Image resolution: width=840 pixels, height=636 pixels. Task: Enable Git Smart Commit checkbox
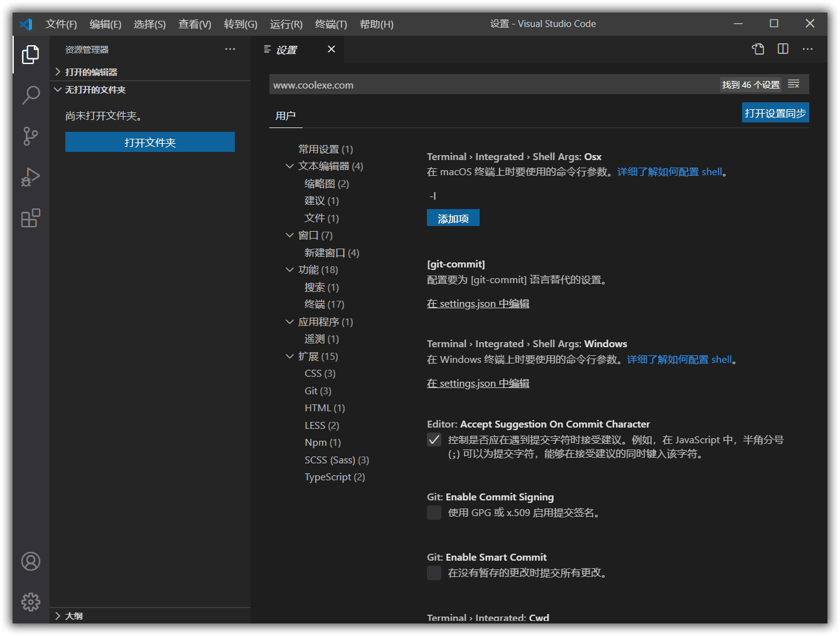click(x=434, y=573)
